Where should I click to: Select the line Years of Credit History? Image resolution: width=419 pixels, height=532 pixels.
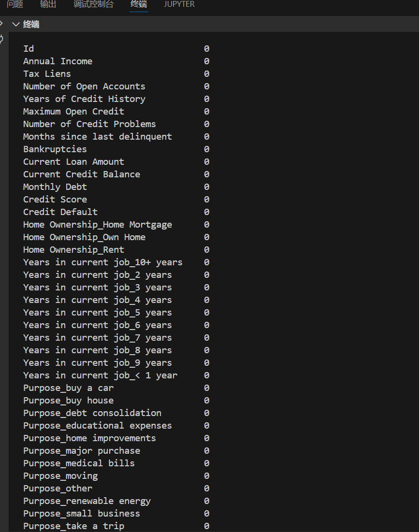pos(84,99)
